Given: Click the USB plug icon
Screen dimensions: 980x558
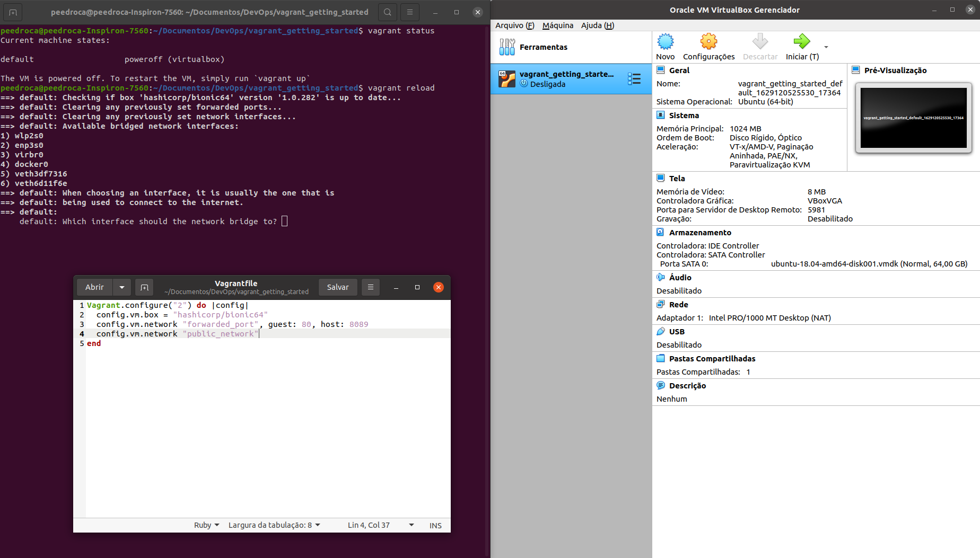Looking at the screenshot, I should pyautogui.click(x=661, y=331).
